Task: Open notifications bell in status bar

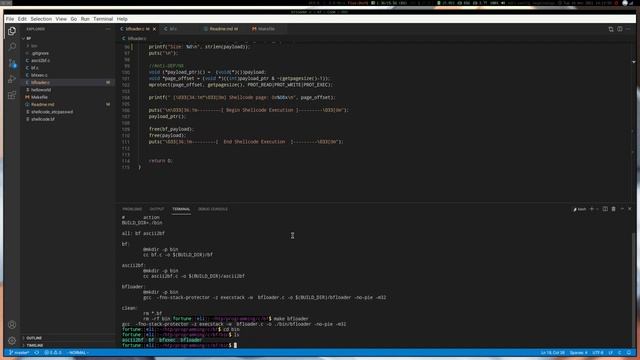Action: [x=629, y=353]
